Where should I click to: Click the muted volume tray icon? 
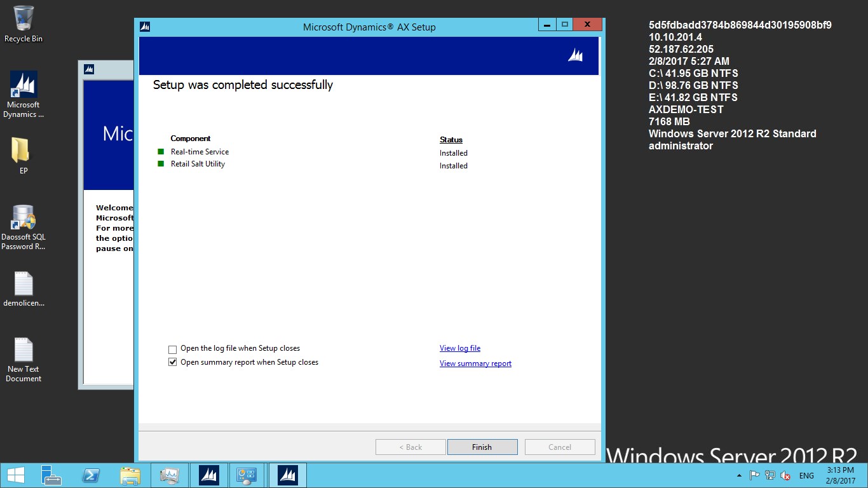[785, 475]
